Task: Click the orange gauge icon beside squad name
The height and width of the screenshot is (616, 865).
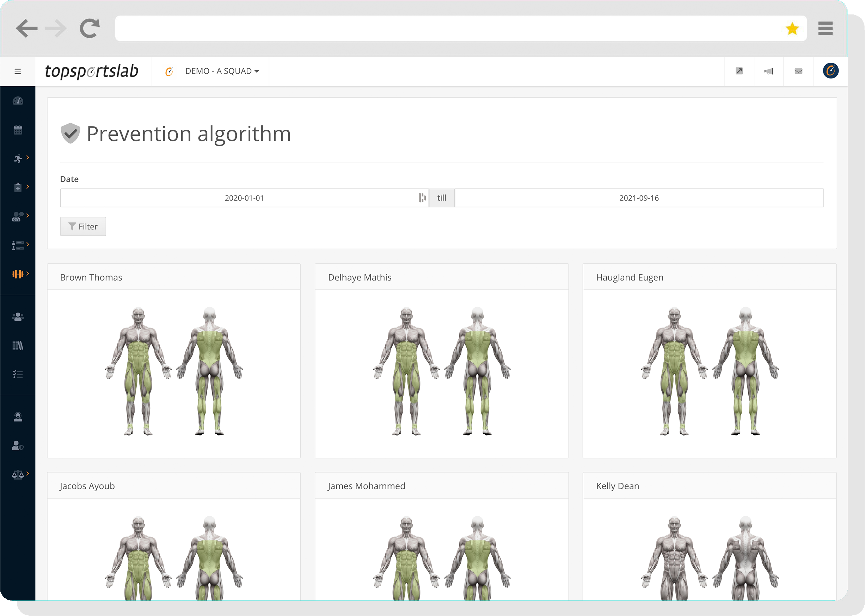Action: pyautogui.click(x=169, y=71)
